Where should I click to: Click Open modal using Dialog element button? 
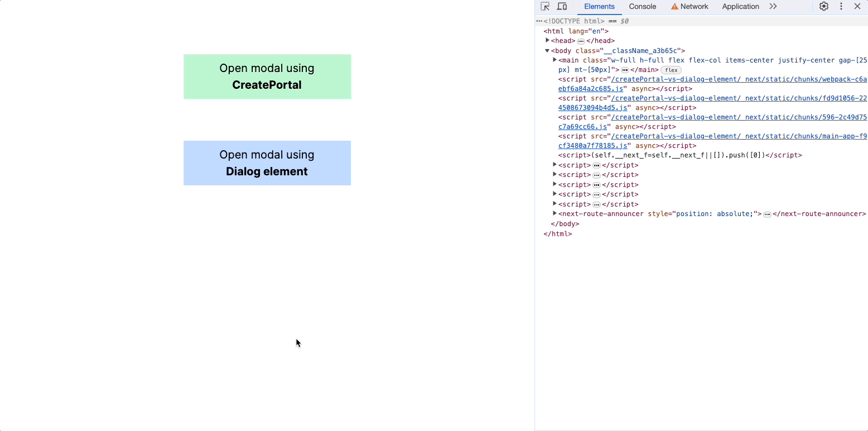[267, 163]
